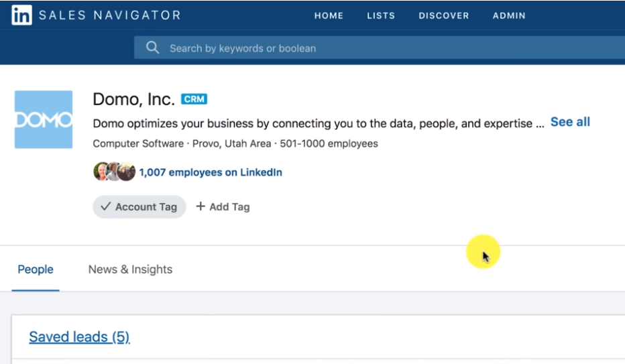This screenshot has width=625, height=364.
Task: Click the employee avatars cluster
Action: (x=115, y=172)
